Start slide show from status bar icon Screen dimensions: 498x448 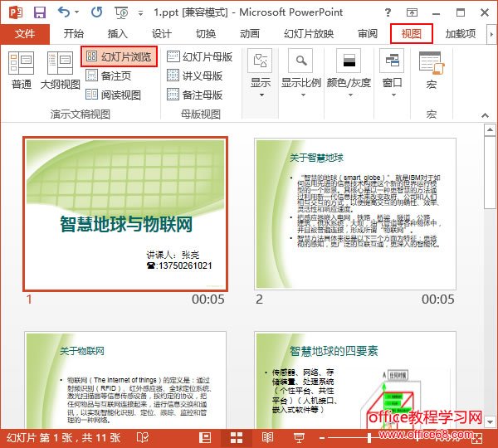point(299,438)
